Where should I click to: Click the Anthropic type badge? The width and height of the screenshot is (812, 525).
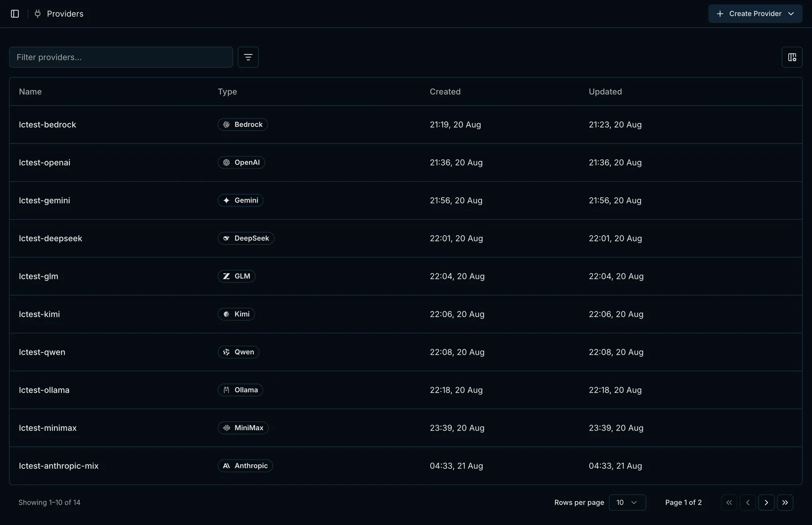[x=245, y=466]
